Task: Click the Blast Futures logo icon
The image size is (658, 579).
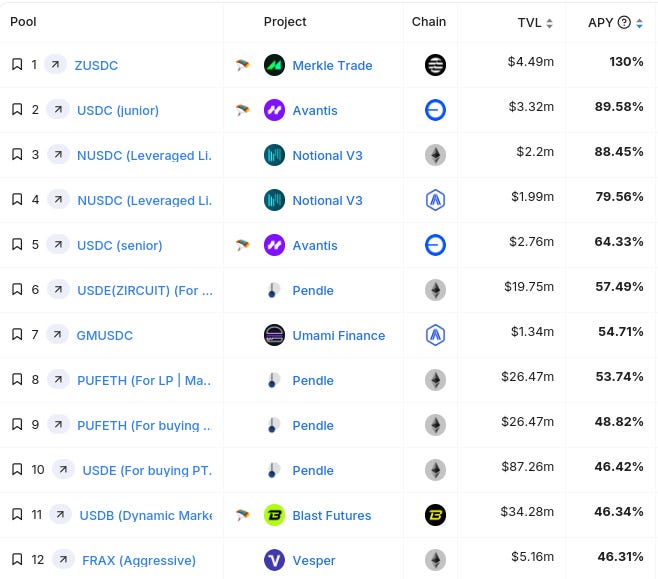Action: [274, 515]
